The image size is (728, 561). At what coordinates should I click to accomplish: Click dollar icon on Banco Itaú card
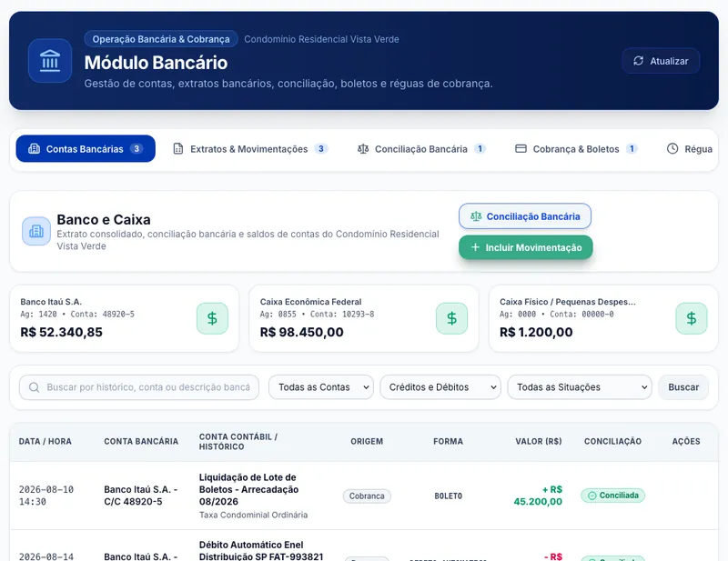[212, 318]
